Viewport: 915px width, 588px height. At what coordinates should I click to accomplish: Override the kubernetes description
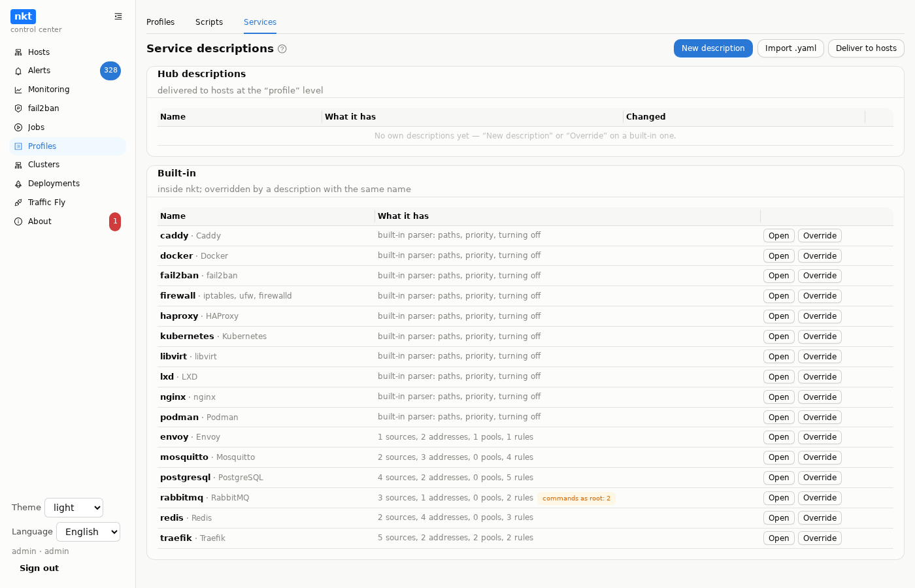(x=820, y=336)
